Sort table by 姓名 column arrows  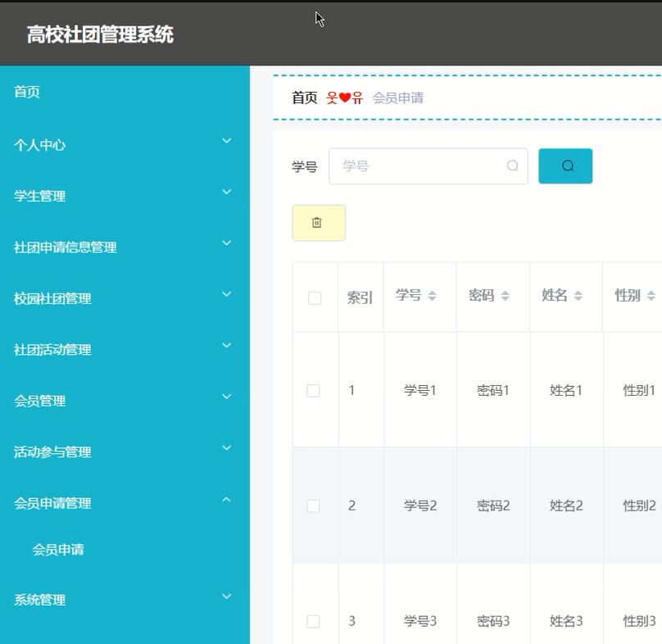point(578,296)
